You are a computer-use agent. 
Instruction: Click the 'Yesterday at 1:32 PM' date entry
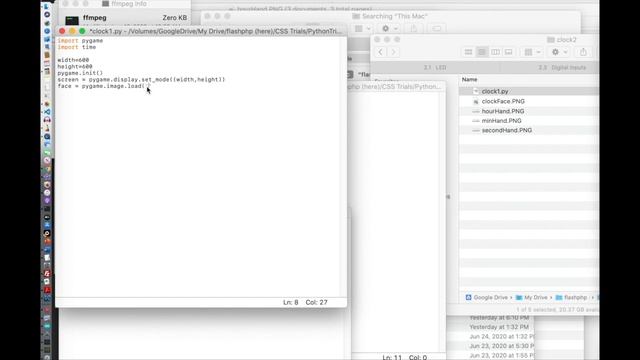point(499,327)
